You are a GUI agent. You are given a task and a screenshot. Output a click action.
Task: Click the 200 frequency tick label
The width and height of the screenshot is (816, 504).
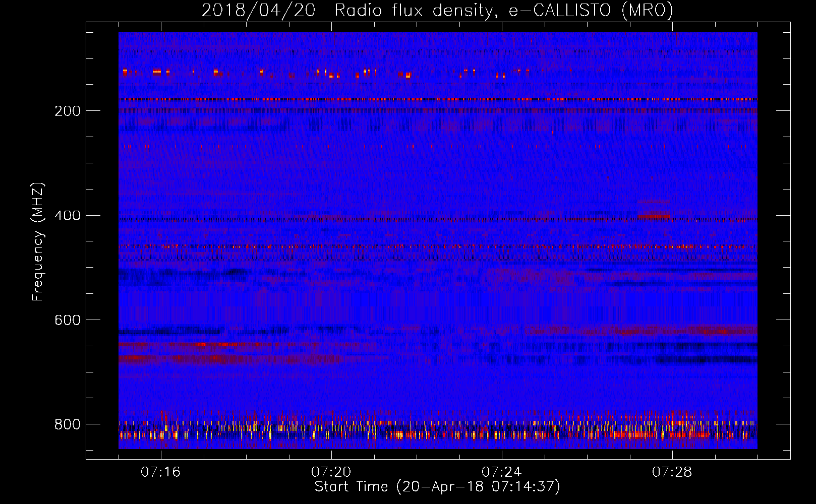pyautogui.click(x=67, y=111)
